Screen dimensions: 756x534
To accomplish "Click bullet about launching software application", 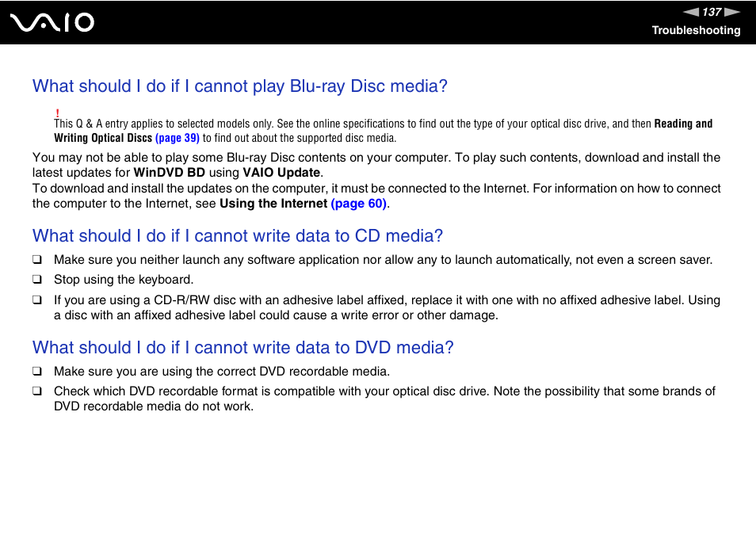I will pyautogui.click(x=37, y=260).
